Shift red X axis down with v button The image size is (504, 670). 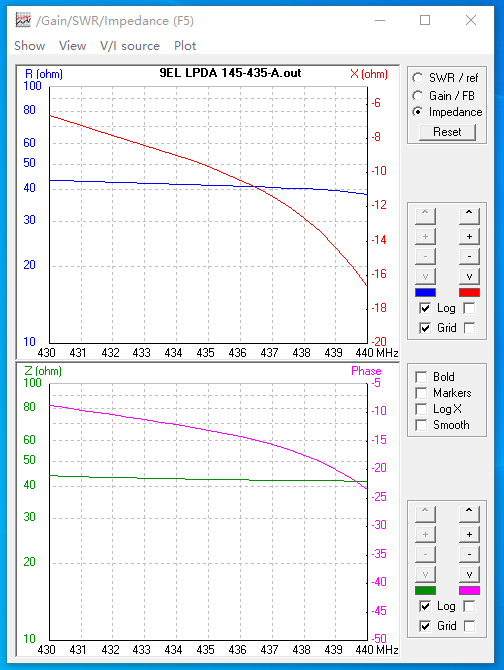(x=469, y=276)
